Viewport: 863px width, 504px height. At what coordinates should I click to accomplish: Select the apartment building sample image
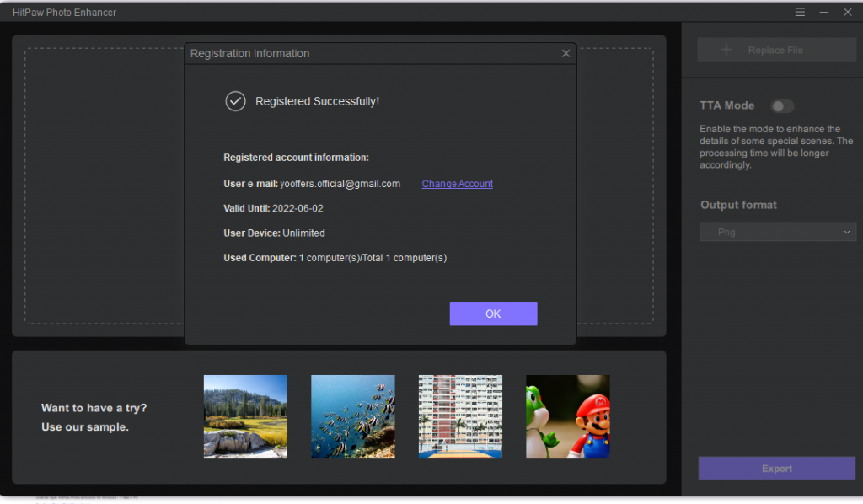pyautogui.click(x=460, y=416)
